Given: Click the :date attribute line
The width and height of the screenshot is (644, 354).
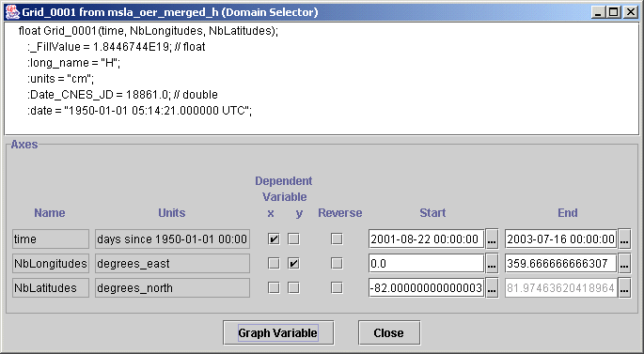Looking at the screenshot, I should 140,111.
